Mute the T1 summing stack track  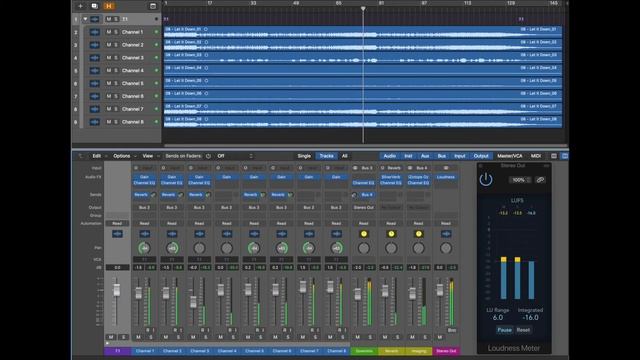tap(109, 19)
